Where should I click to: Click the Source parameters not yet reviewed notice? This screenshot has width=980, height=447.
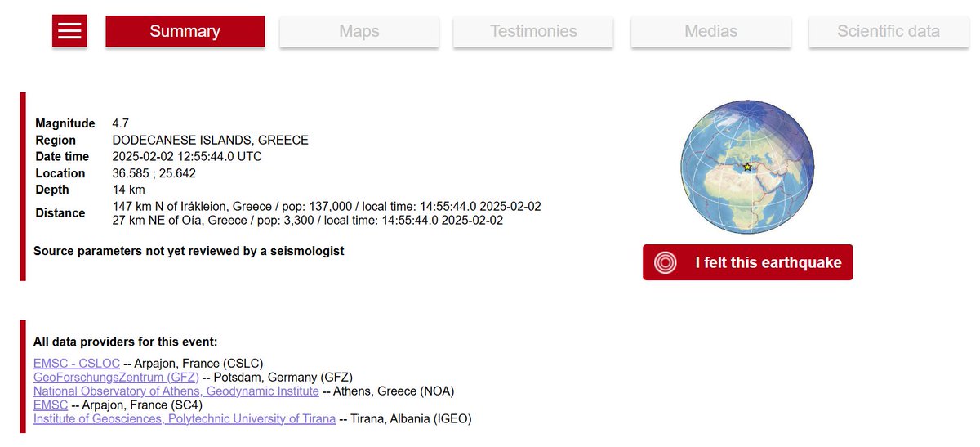pyautogui.click(x=189, y=251)
